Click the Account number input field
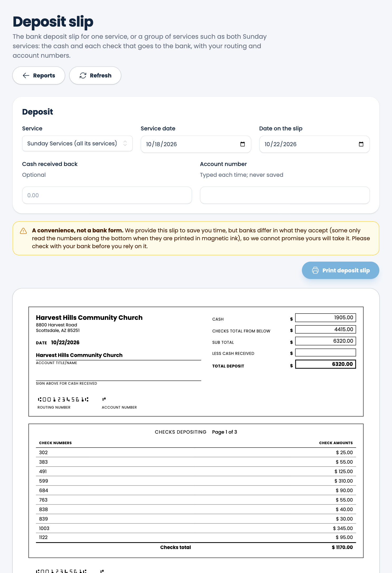Screen dimensions: 392x573 285,195
